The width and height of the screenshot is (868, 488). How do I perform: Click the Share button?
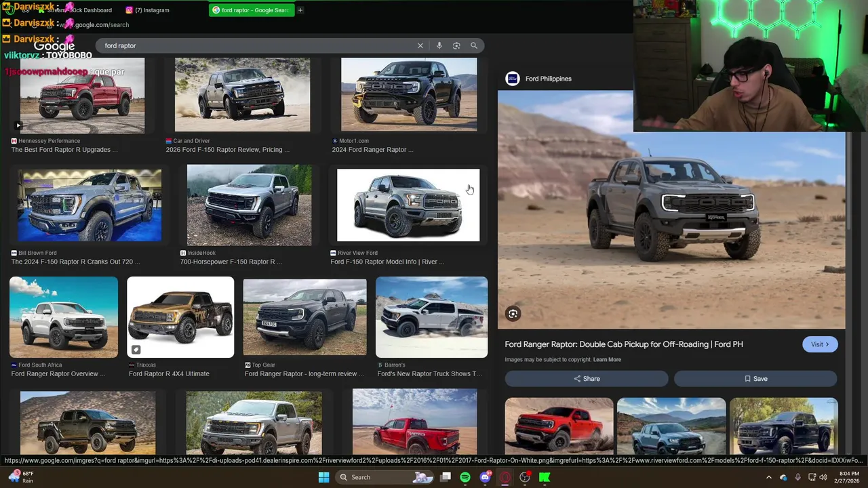[587, 379]
